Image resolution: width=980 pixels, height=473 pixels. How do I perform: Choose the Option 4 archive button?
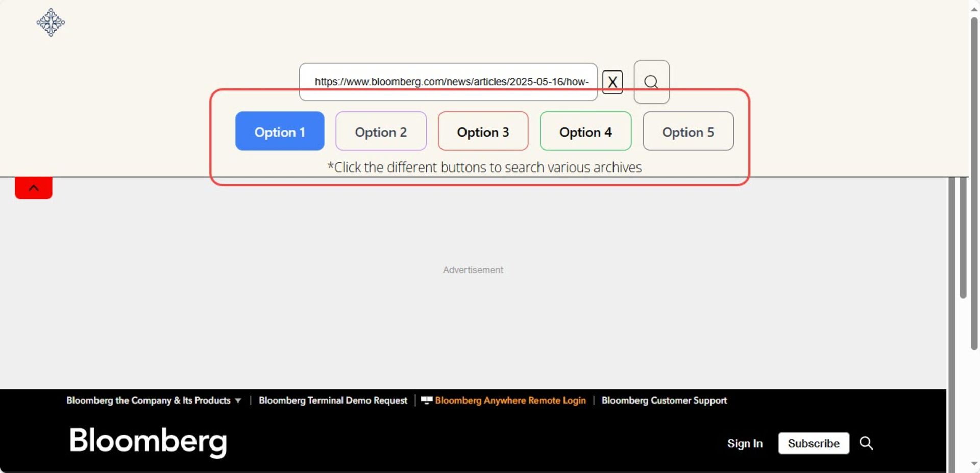coord(585,131)
